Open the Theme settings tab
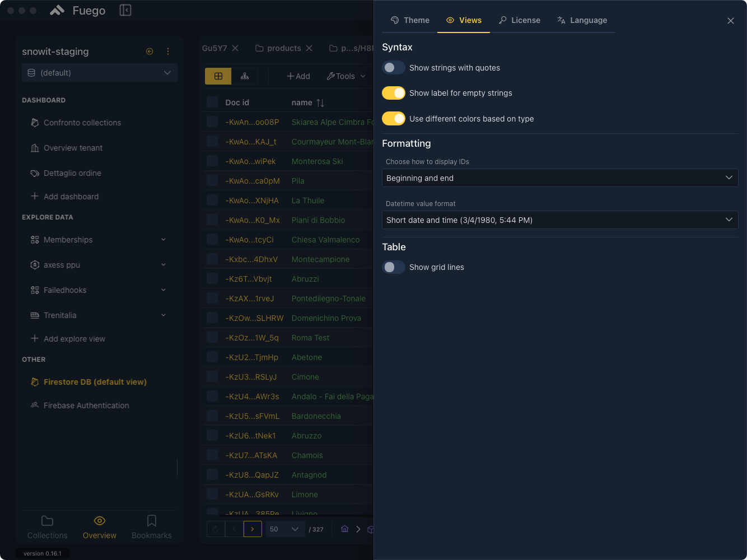The height and width of the screenshot is (560, 747). pyautogui.click(x=410, y=20)
